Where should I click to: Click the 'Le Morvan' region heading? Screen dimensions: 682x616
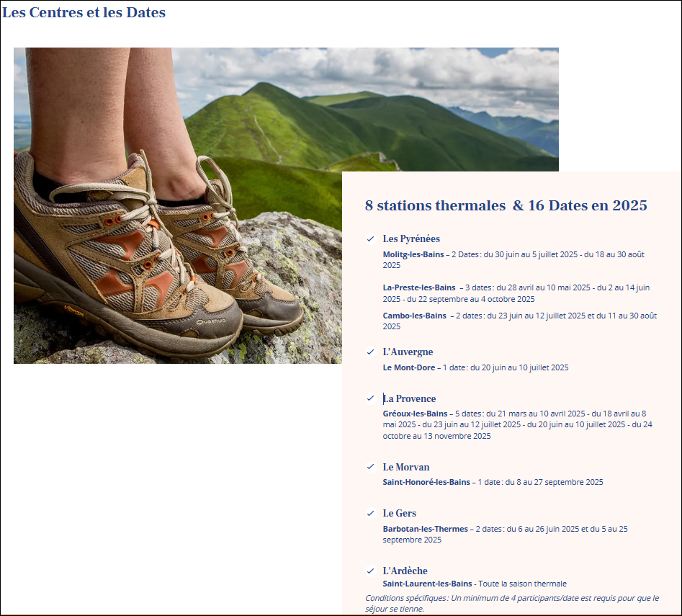[406, 467]
